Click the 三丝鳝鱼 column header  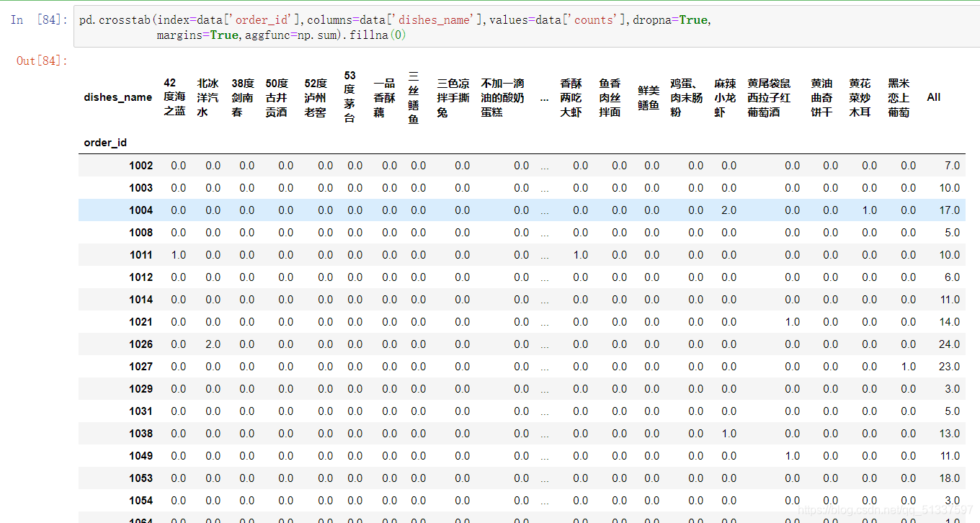414,97
